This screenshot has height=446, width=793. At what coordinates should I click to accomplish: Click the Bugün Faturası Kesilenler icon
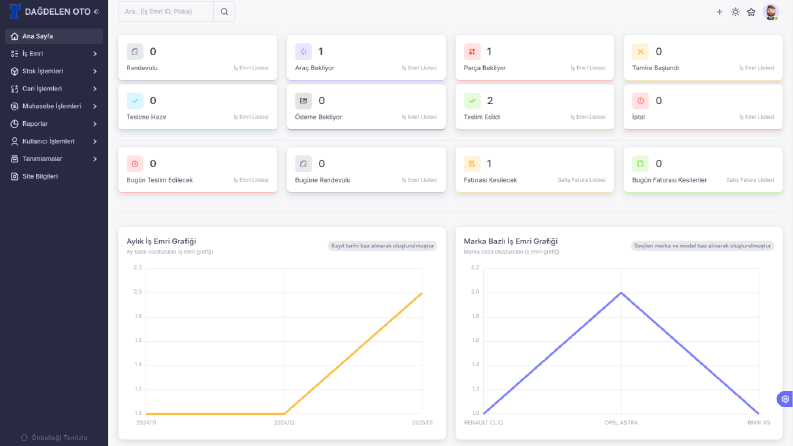coord(640,164)
